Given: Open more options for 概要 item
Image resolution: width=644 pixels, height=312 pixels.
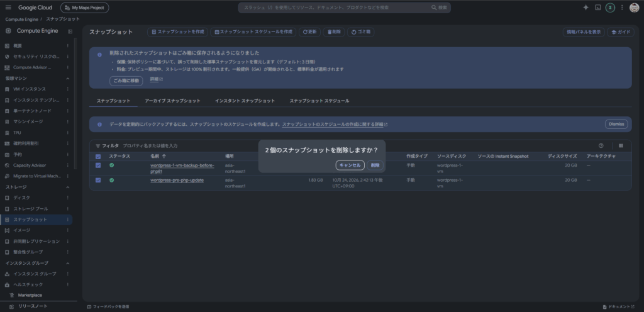Looking at the screenshot, I should [68, 45].
